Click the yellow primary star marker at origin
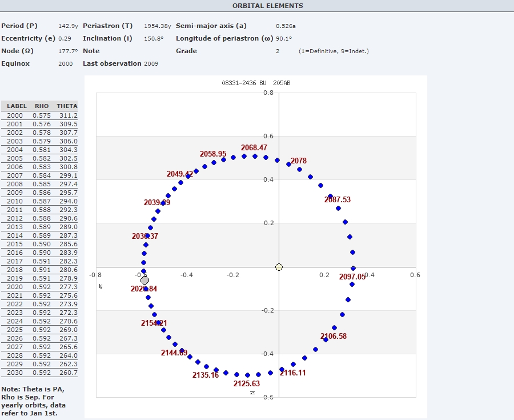The image size is (514, 420). click(279, 267)
